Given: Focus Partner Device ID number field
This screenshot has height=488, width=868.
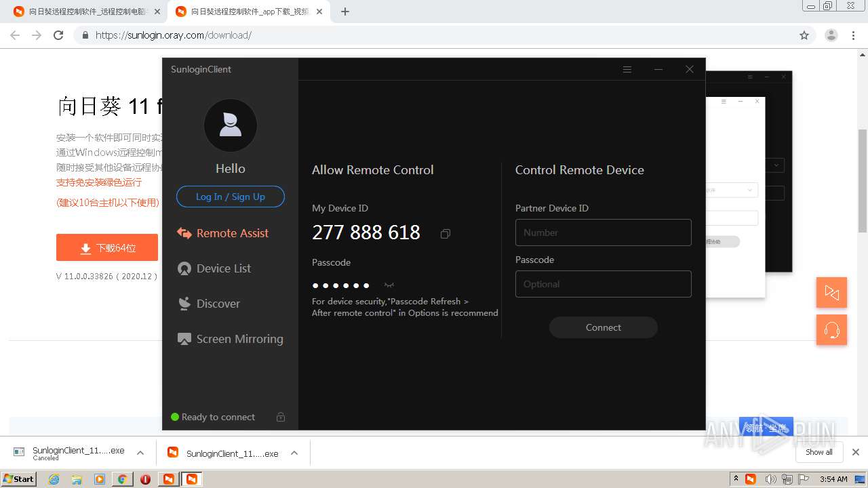Looking at the screenshot, I should 604,232.
